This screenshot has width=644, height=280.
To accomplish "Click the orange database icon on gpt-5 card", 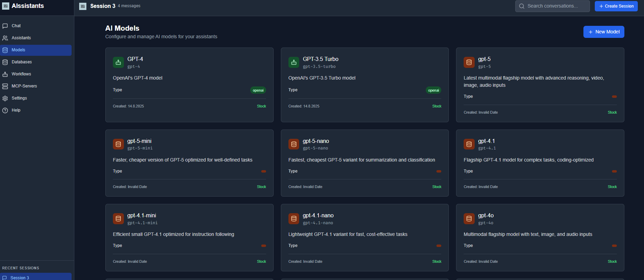I will point(469,62).
